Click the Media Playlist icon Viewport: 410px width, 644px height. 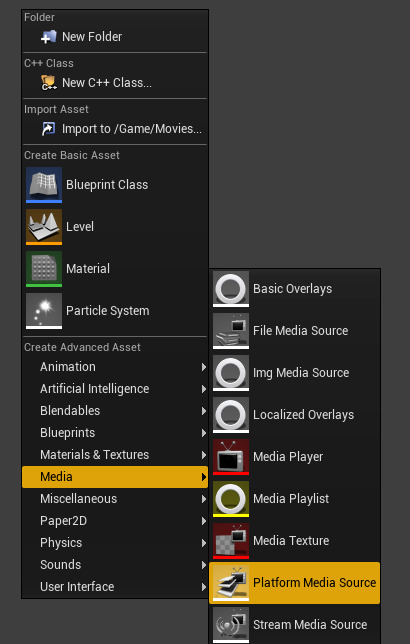click(x=230, y=499)
